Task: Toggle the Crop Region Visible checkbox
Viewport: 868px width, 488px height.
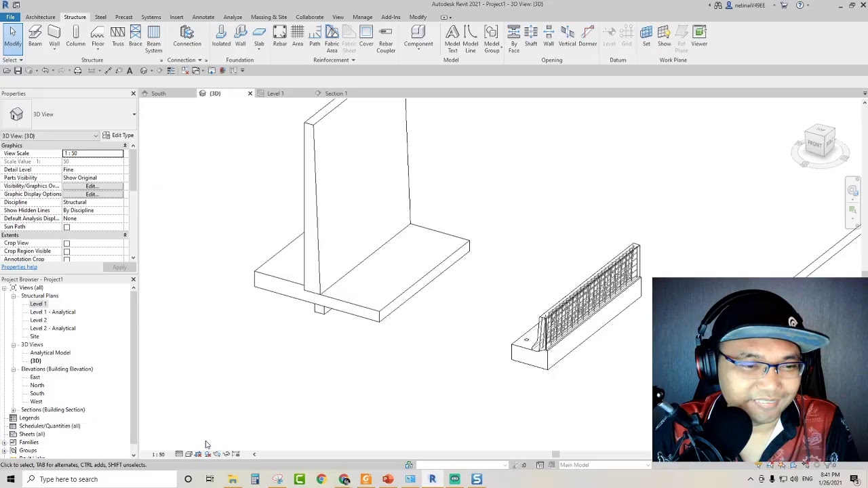Action: [66, 251]
